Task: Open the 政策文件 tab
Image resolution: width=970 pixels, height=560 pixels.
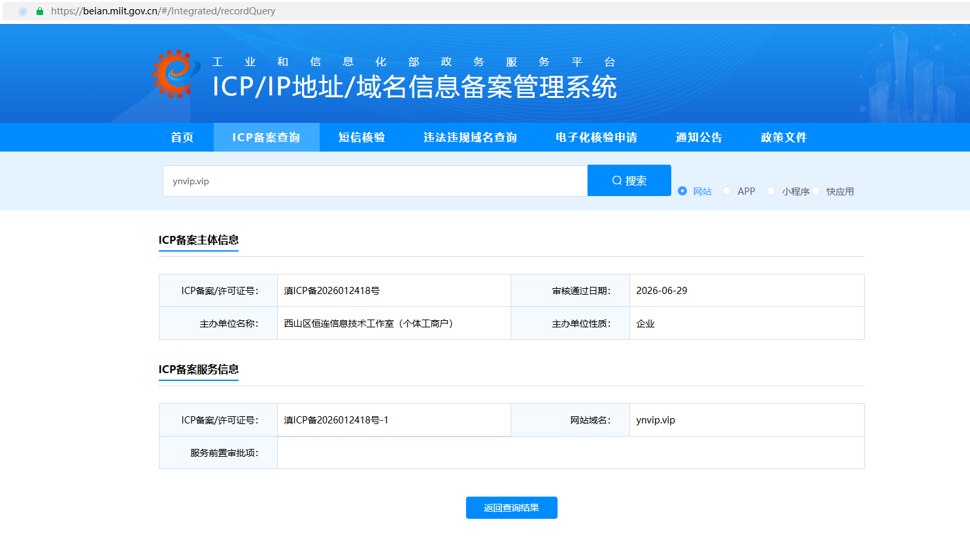Action: coord(784,137)
